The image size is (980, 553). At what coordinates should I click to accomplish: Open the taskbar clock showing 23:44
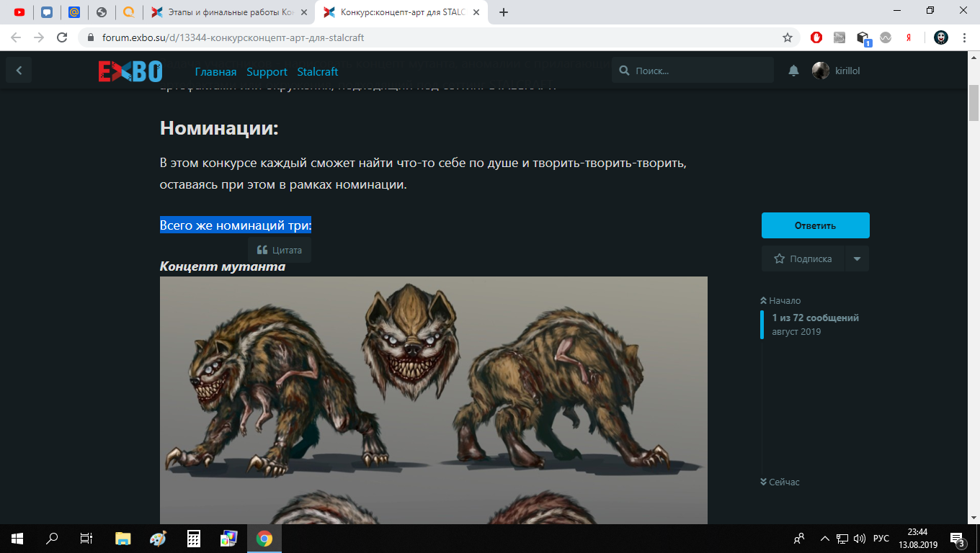[x=918, y=539]
